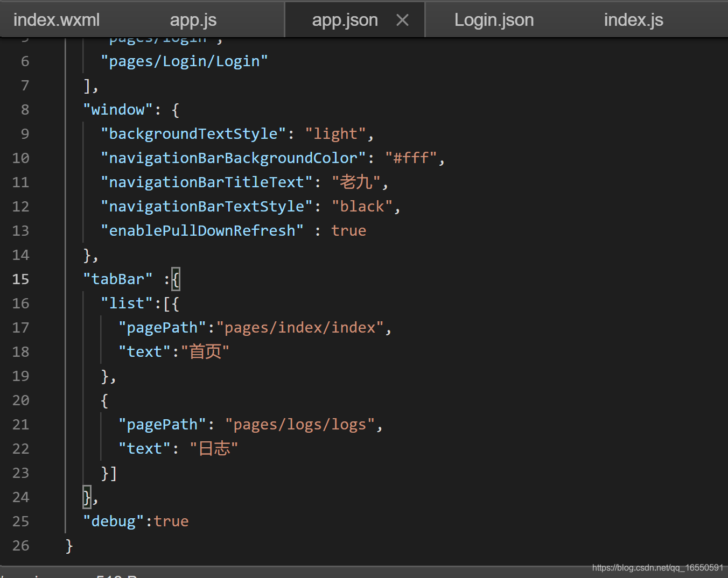Click the "light" value
Viewport: 728px width, 578px height.
(335, 134)
